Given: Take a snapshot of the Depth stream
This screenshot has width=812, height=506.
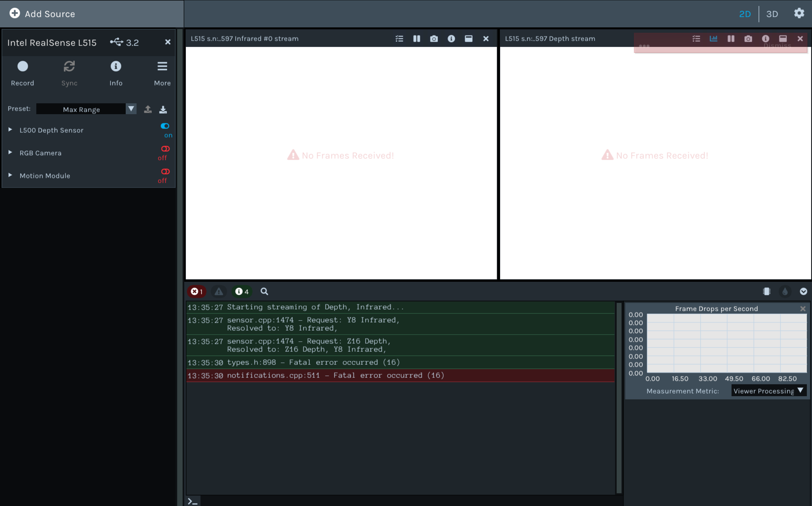Looking at the screenshot, I should pyautogui.click(x=748, y=39).
